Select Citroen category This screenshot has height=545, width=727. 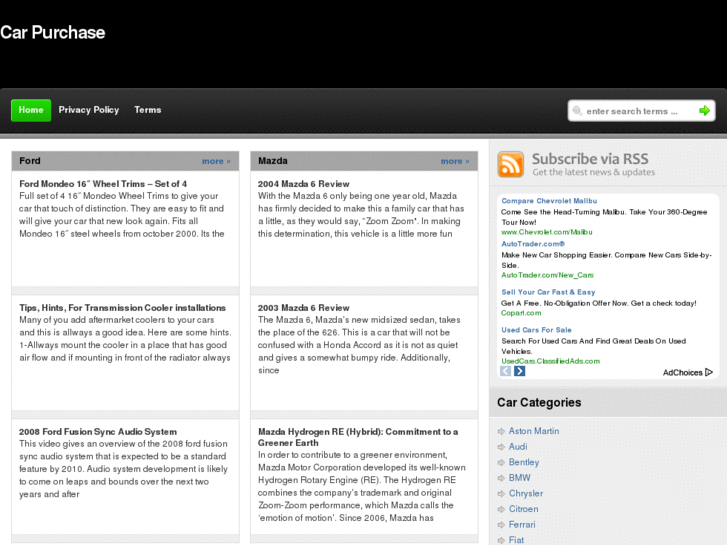coord(523,509)
